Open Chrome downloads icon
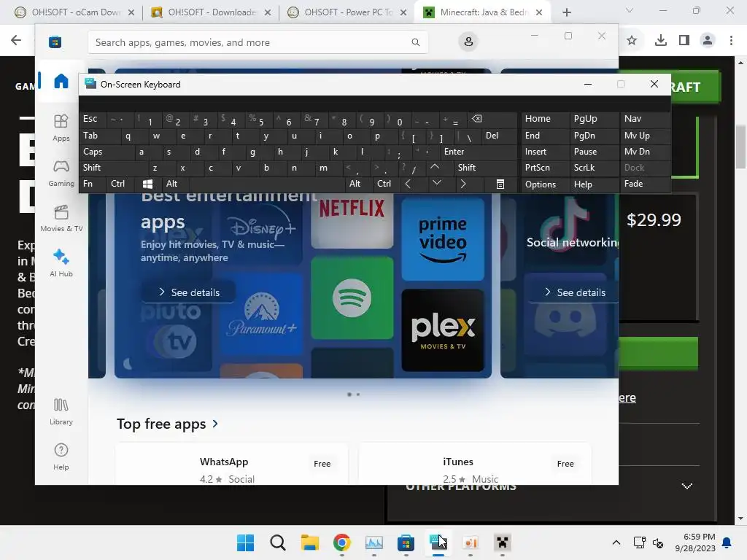The image size is (747, 560). coord(660,41)
